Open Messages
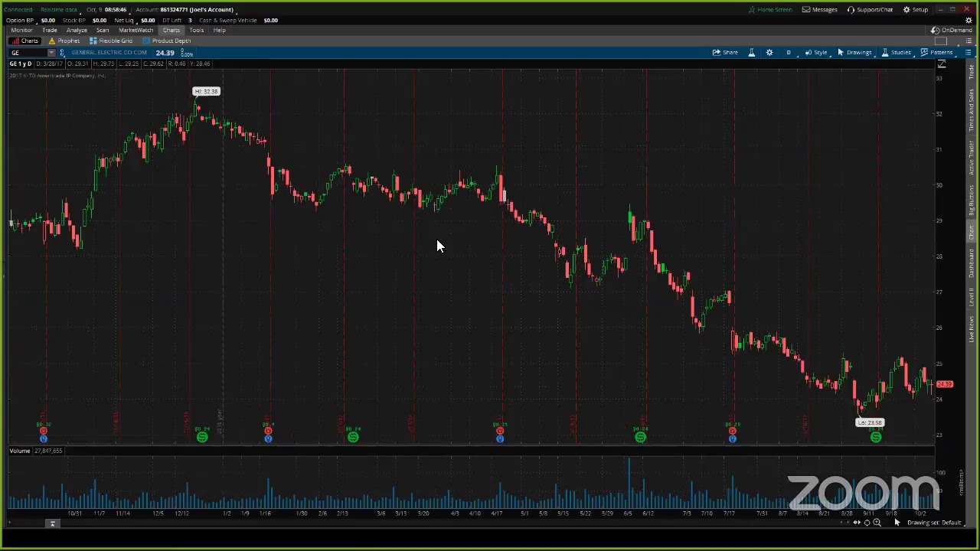 (x=819, y=9)
